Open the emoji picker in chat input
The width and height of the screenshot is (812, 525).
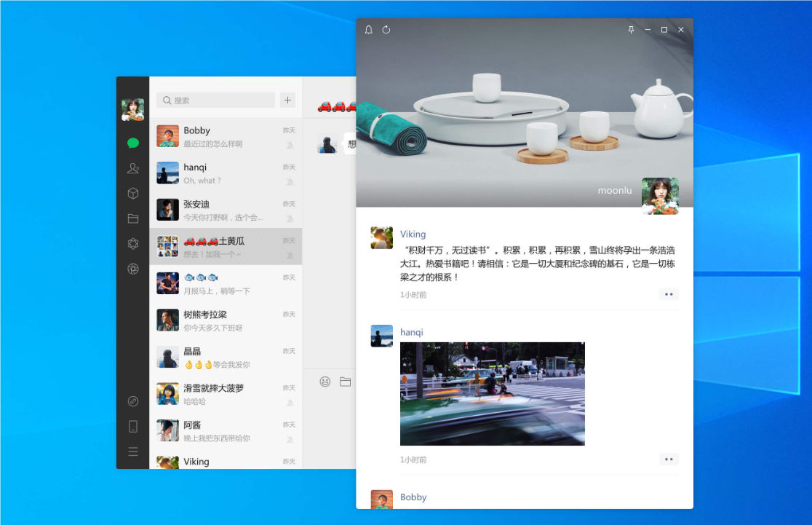(324, 381)
